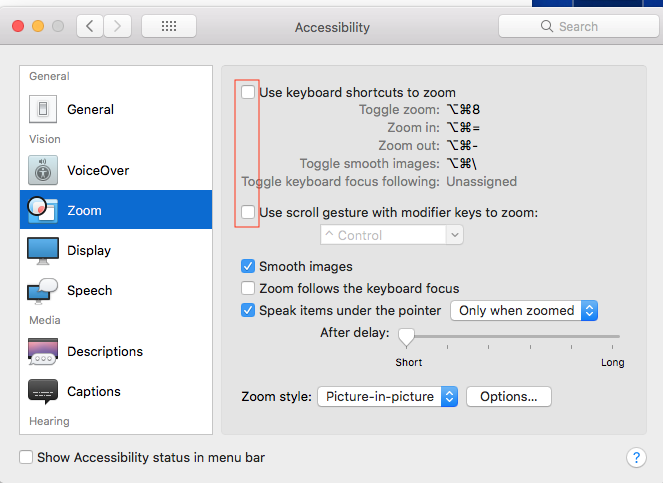
Task: Select VoiceOver in the sidebar list
Action: [x=116, y=170]
